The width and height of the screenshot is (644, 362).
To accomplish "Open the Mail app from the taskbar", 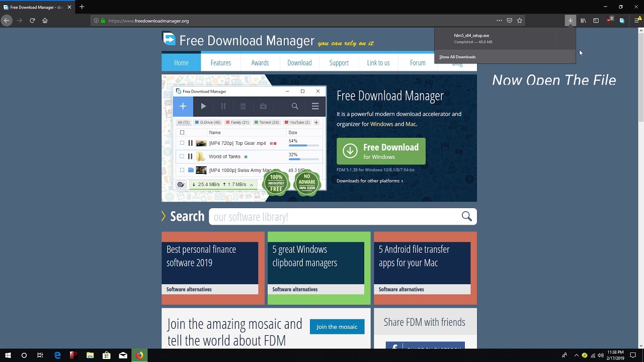I will tap(123, 355).
